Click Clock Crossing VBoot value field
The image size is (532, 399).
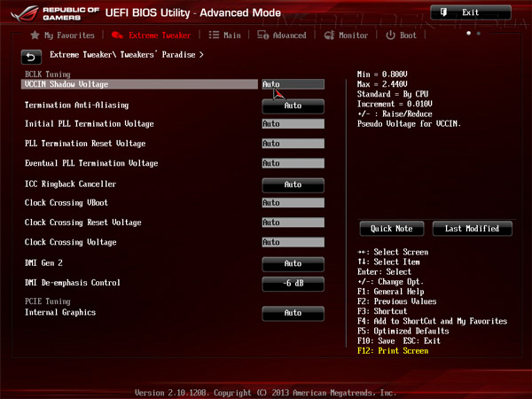[x=293, y=203]
